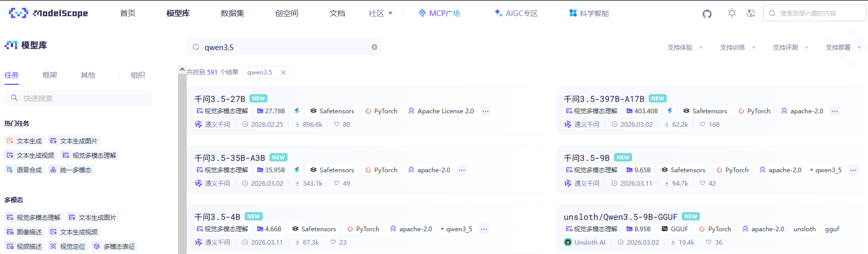Clear the qwen3.5 search field

[x=375, y=47]
